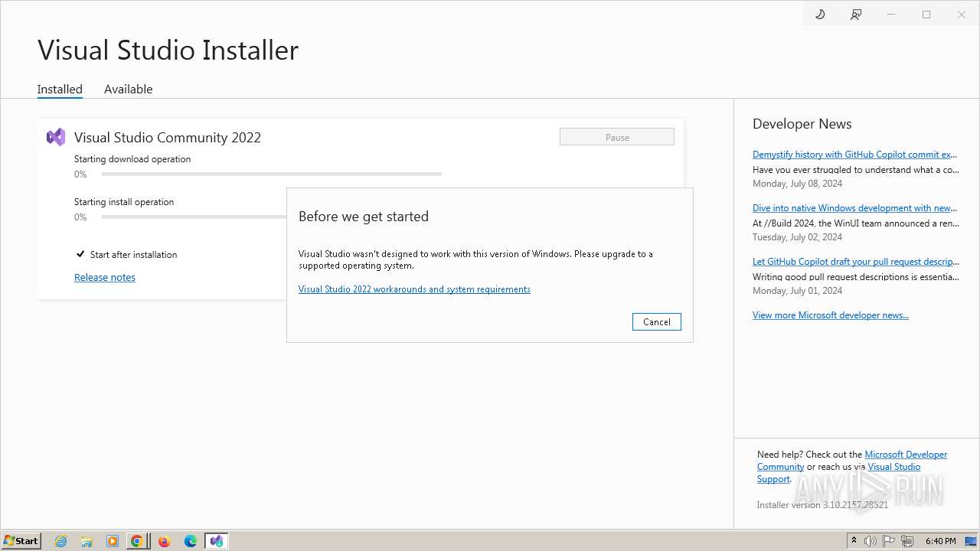The image size is (980, 551).
Task: Click the 'Before we get started' dialog title
Action: pos(364,217)
